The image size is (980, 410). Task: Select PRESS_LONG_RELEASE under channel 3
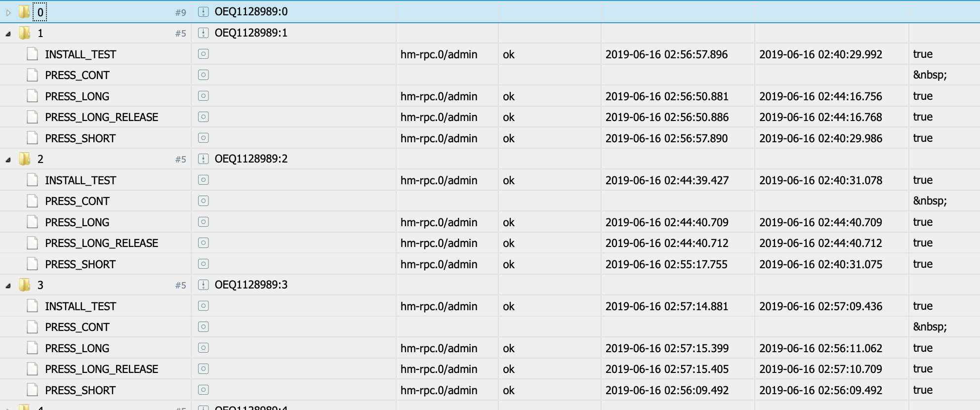[101, 369]
